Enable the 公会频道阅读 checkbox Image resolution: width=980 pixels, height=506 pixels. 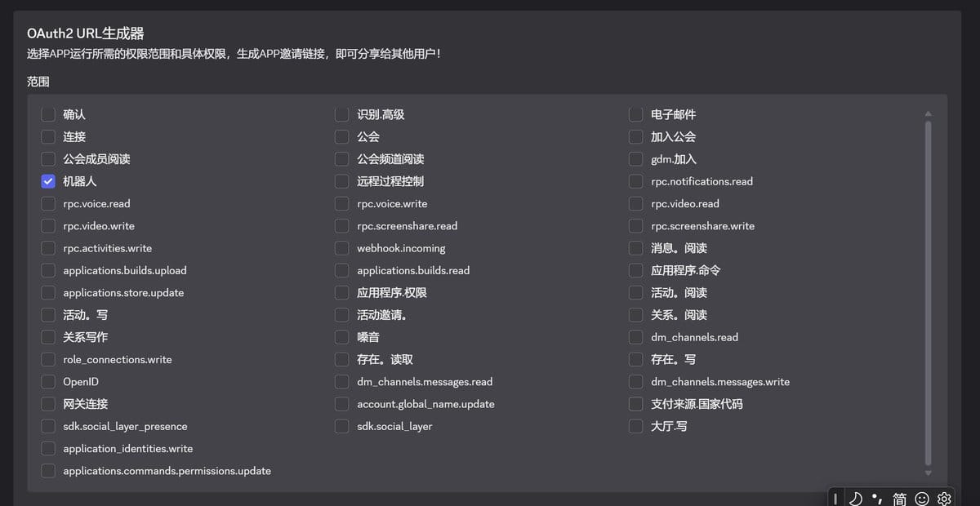pyautogui.click(x=342, y=159)
